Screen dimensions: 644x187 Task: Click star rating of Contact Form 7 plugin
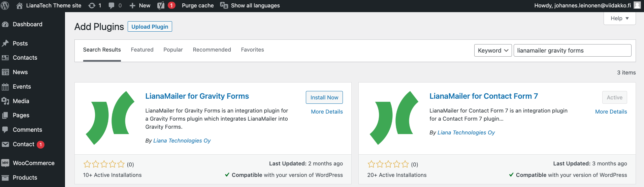pos(388,164)
